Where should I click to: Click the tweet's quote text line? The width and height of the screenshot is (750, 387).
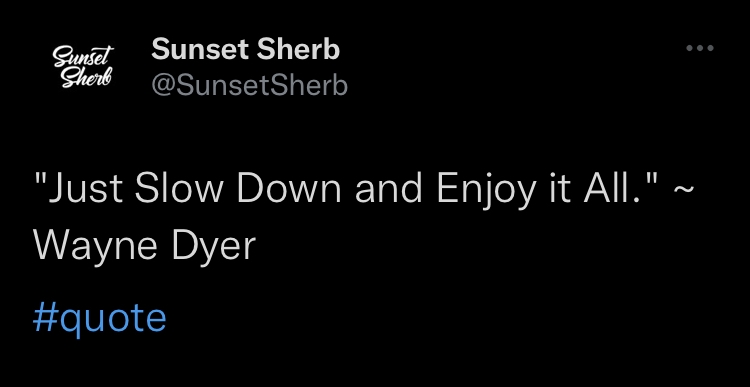(x=364, y=190)
